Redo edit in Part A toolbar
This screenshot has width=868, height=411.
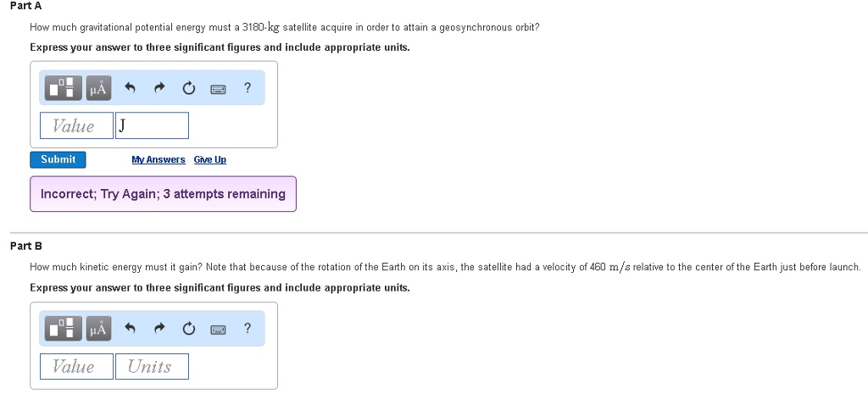pos(159,88)
